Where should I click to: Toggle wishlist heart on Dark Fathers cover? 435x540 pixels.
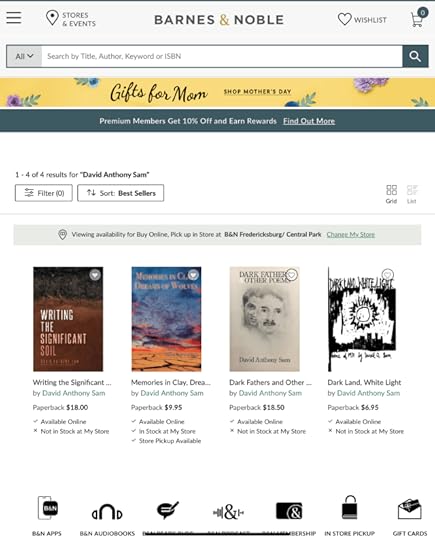[x=292, y=274]
